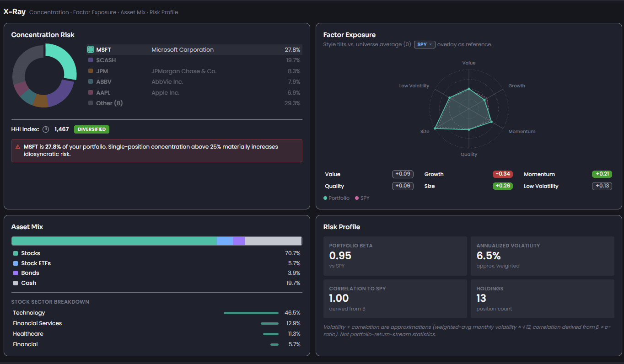Image resolution: width=624 pixels, height=364 pixels.
Task: Click the warning triangle in the MSFT alert
Action: coord(18,147)
